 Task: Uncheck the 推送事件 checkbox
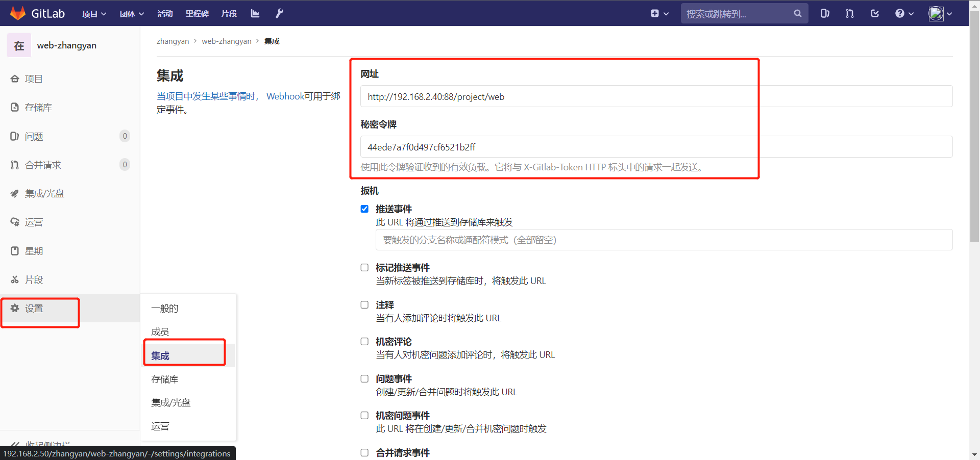(364, 209)
